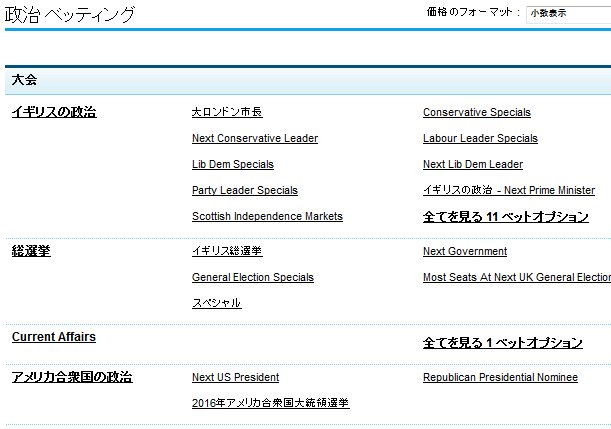Viewport: 611px width, 429px height.
Task: Open Party Leader Specials link
Action: (x=245, y=191)
